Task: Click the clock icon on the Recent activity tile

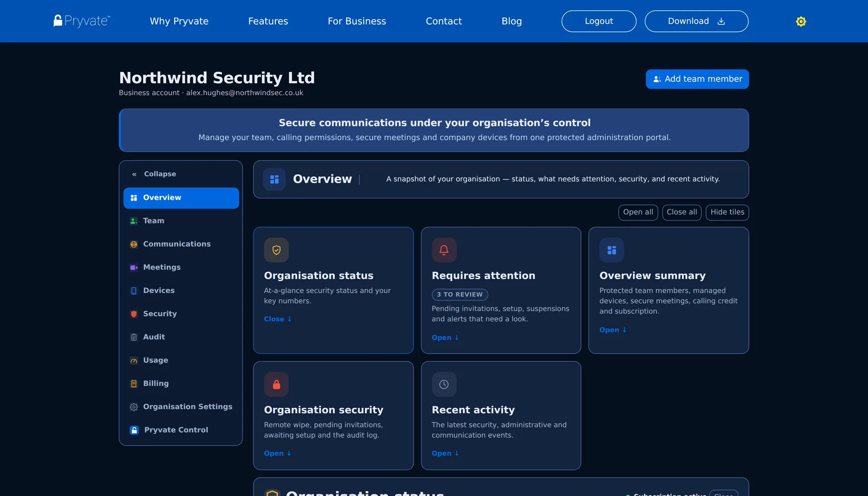Action: [x=444, y=384]
